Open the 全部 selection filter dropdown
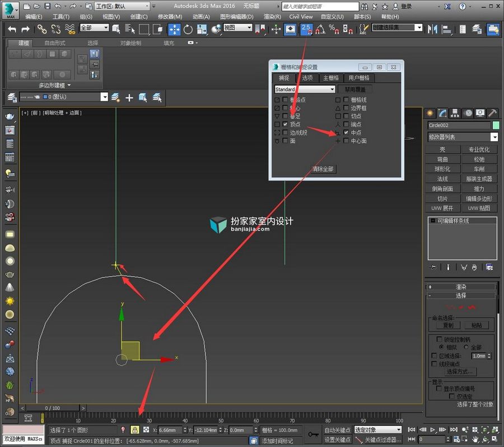This screenshot has width=504, height=447. [x=94, y=27]
